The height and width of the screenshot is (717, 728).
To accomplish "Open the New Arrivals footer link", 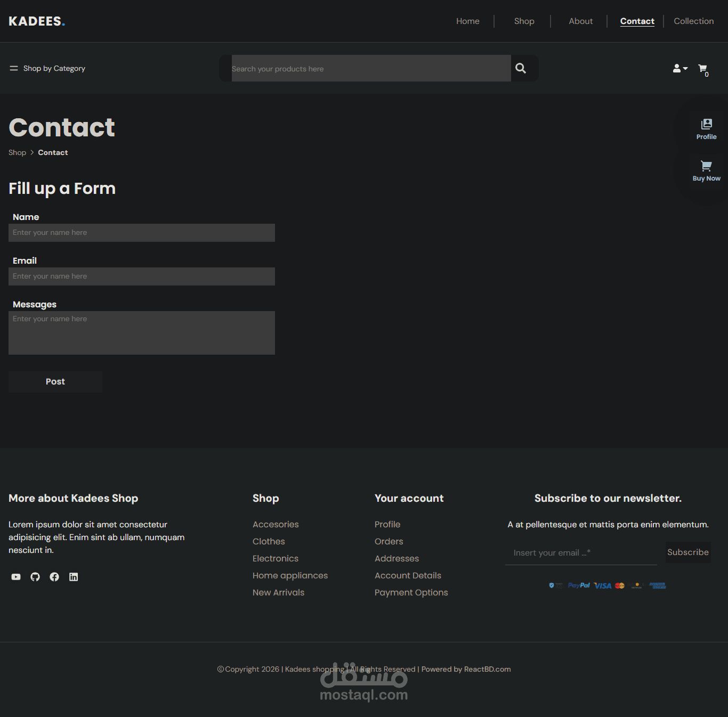I will [278, 593].
